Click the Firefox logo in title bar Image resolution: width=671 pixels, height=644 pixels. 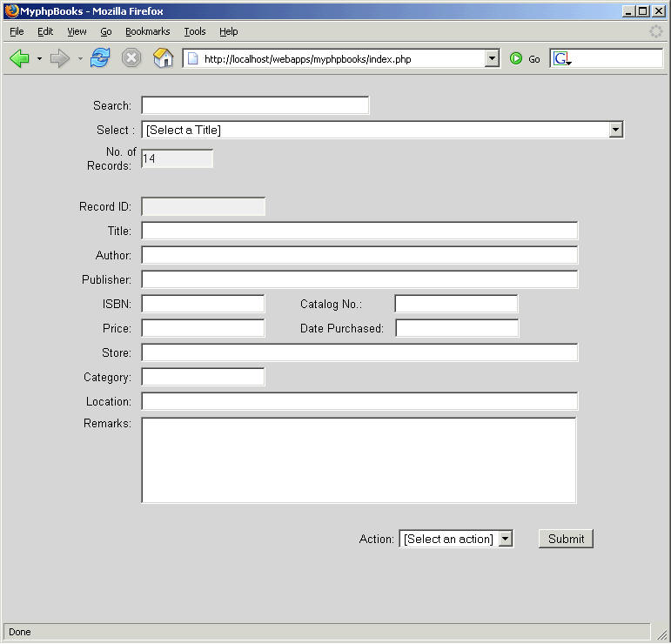11,10
